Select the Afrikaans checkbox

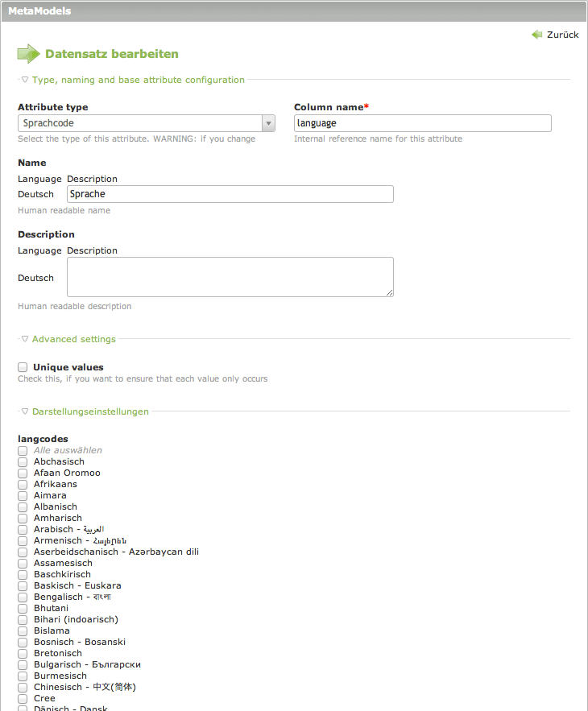[x=23, y=485]
